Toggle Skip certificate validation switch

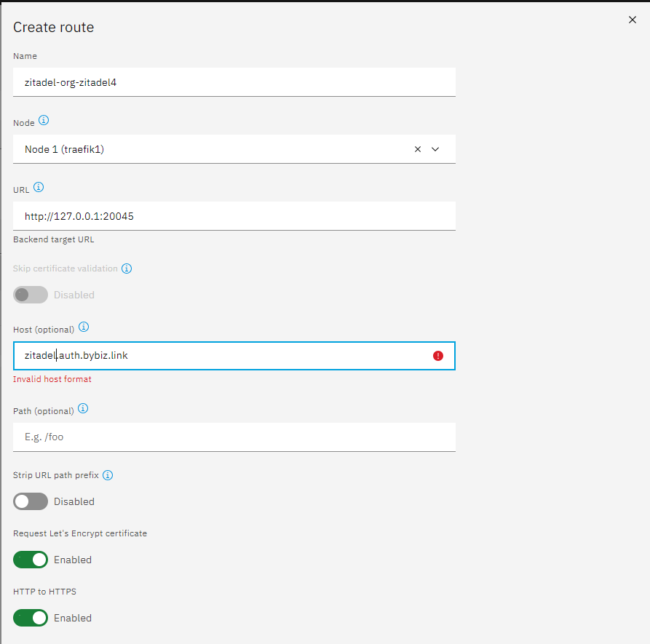click(x=31, y=295)
